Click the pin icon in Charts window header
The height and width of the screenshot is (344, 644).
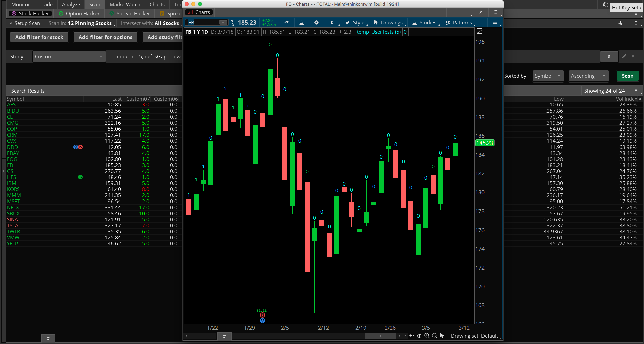pyautogui.click(x=480, y=12)
